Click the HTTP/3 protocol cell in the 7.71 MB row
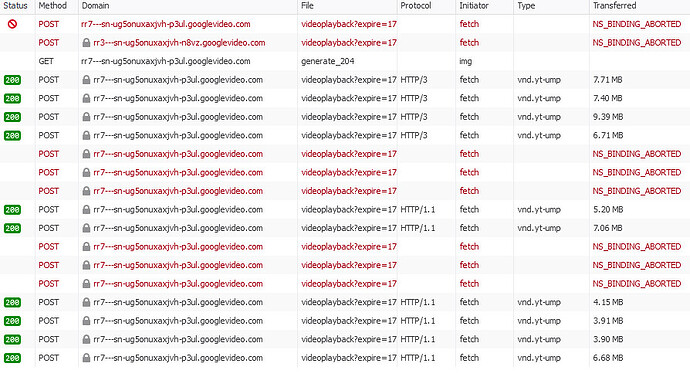The height and width of the screenshot is (376, 690). tap(414, 80)
